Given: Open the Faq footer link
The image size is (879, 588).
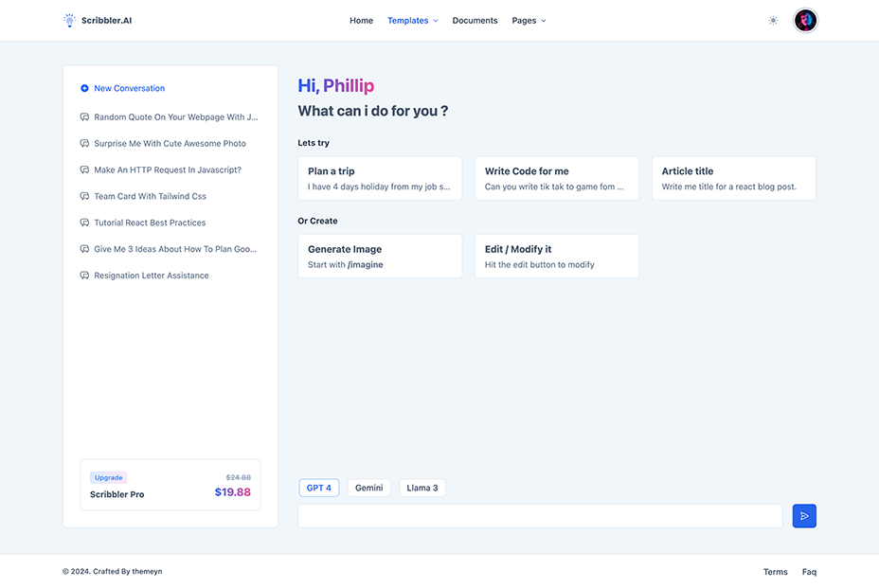Looking at the screenshot, I should (809, 572).
